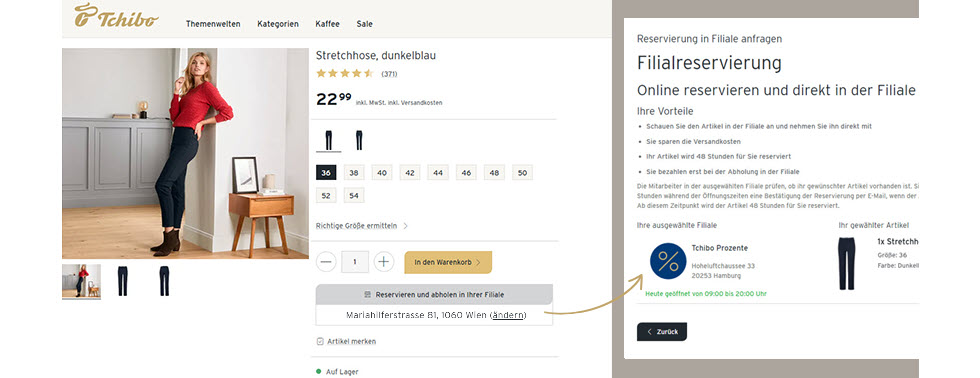
Task: Increase quantity with the plus icon
Action: (384, 262)
